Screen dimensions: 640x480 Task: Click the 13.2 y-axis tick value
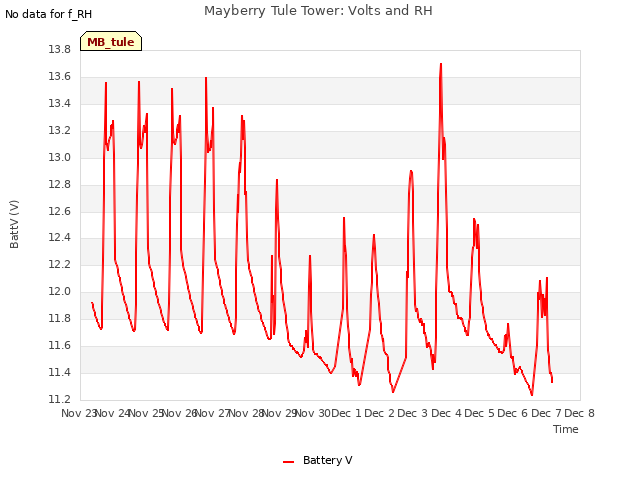[x=60, y=130]
